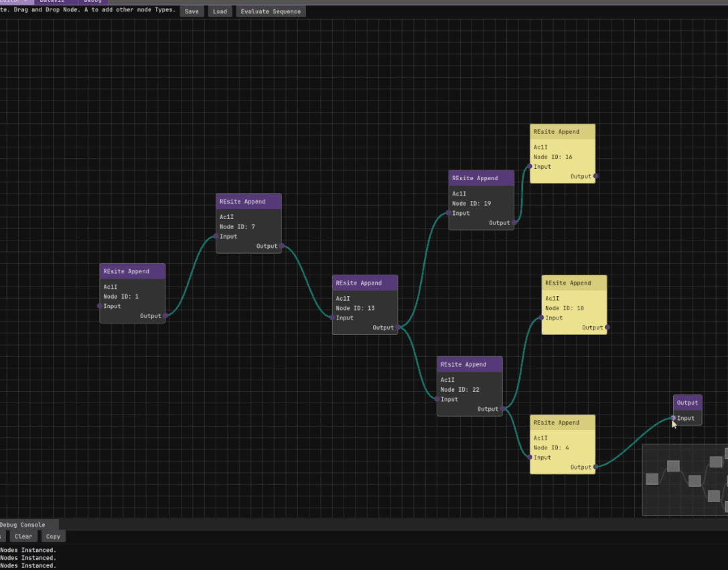Click the Output pin on Node ID 1

(165, 315)
